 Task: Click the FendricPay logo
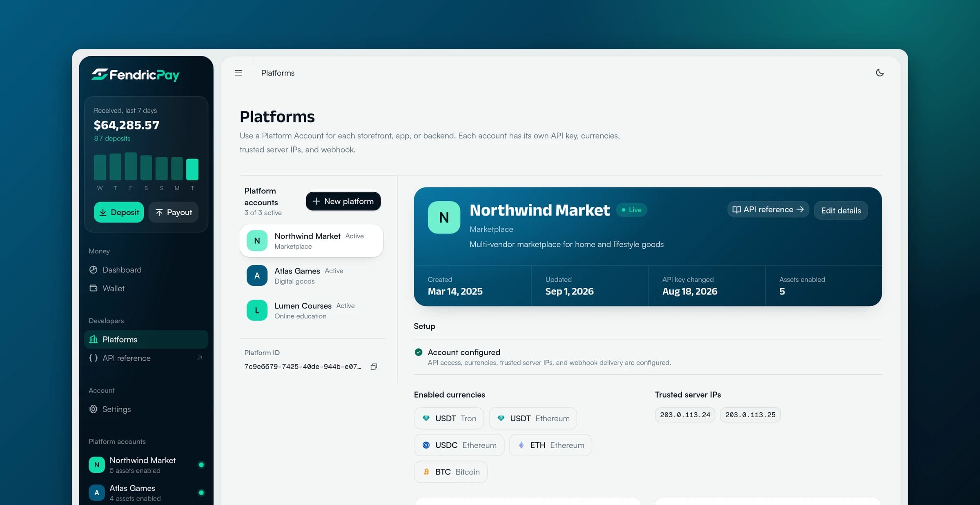pos(135,75)
